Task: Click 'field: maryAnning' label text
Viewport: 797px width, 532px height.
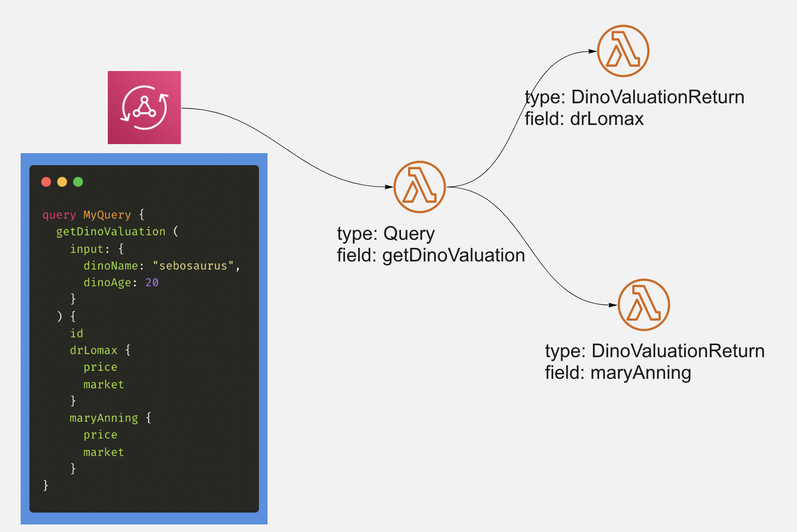Action: tap(618, 373)
